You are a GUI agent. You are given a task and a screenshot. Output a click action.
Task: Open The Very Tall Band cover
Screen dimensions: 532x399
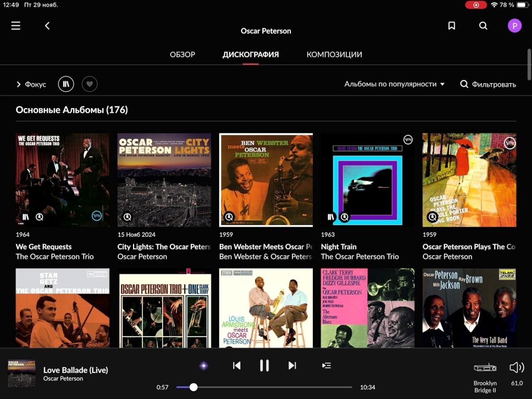469,308
